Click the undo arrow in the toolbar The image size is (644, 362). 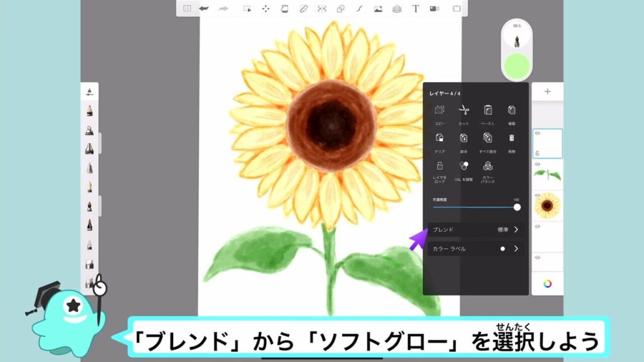(204, 9)
